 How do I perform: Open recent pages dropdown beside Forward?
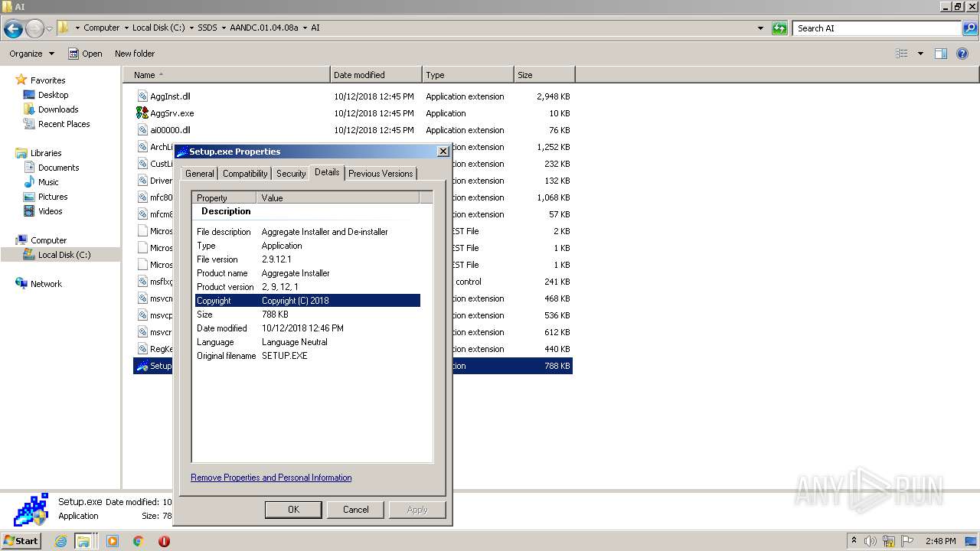tap(50, 28)
